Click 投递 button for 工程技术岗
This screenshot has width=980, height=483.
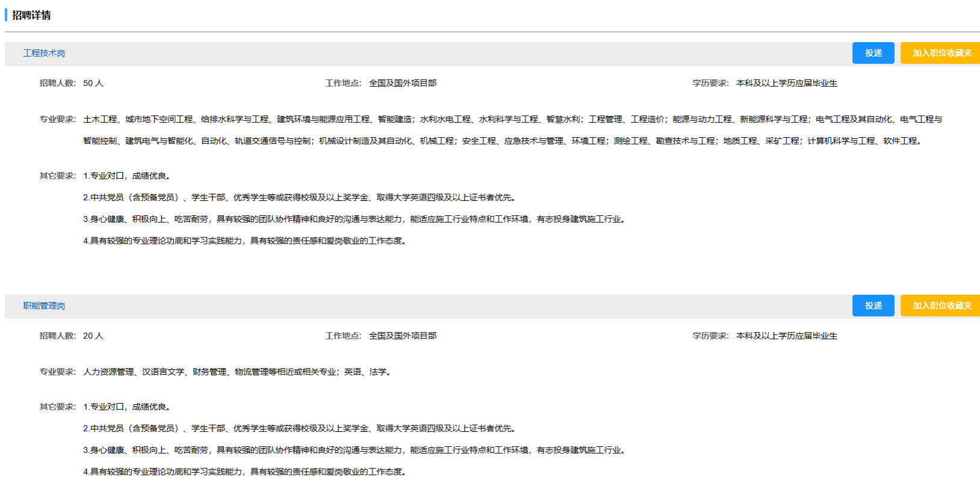pyautogui.click(x=873, y=53)
